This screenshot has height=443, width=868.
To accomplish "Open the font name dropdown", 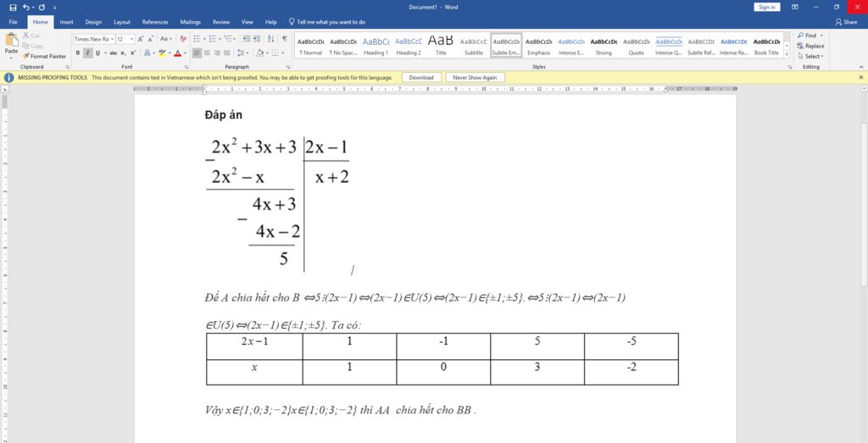I will coord(110,39).
